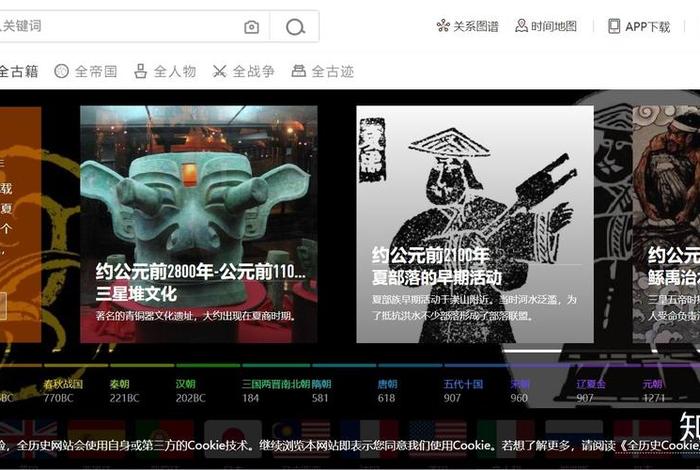Click the Russia flag icon
Viewport: 700px width, 470px height.
574,439
